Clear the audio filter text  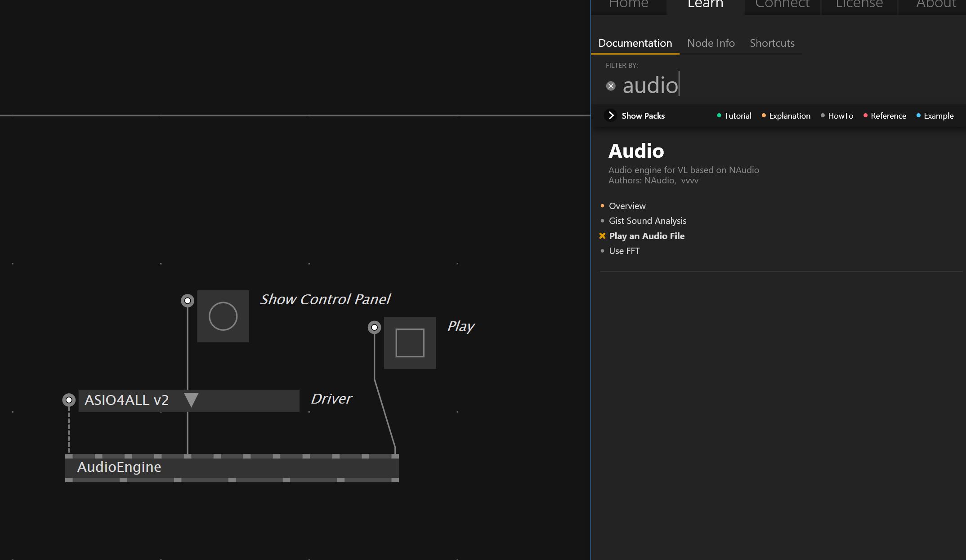point(610,86)
